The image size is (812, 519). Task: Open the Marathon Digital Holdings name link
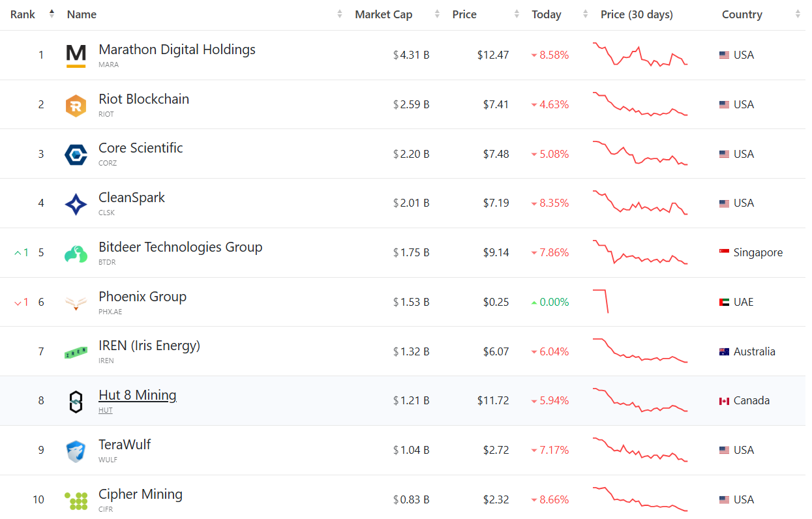click(177, 50)
